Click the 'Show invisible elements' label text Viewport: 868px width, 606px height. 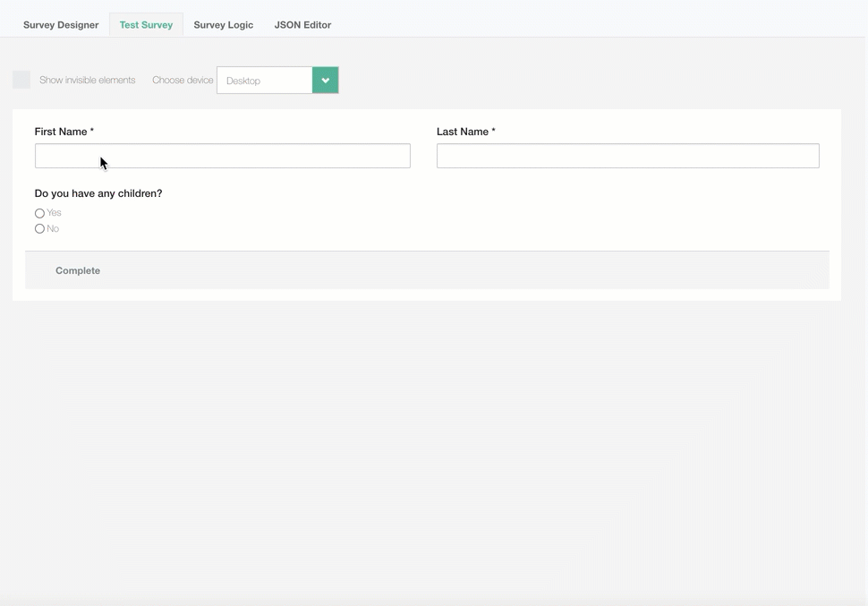(x=87, y=81)
